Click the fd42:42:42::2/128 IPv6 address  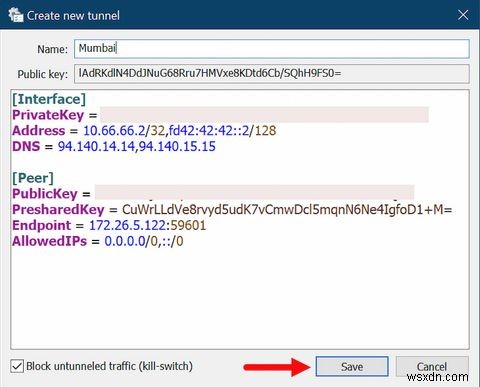[222, 130]
